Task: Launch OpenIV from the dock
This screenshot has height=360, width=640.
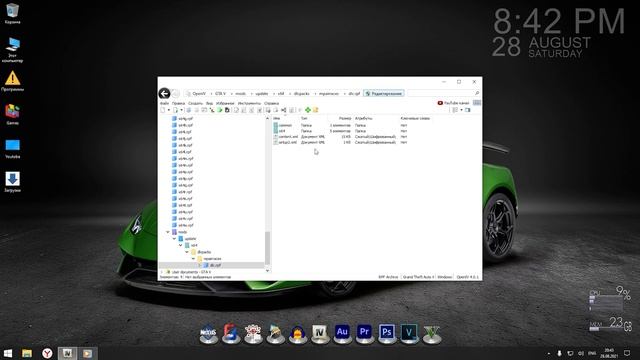Action: pyautogui.click(x=320, y=333)
